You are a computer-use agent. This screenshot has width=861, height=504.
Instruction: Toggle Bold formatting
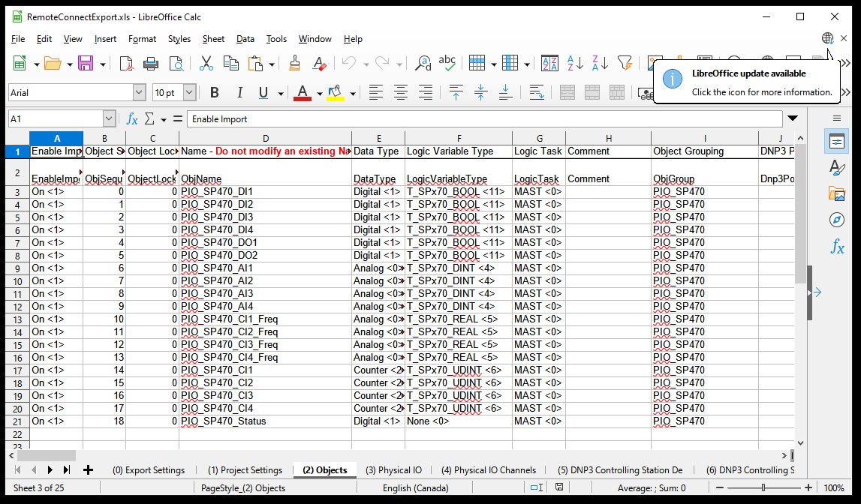coord(215,93)
